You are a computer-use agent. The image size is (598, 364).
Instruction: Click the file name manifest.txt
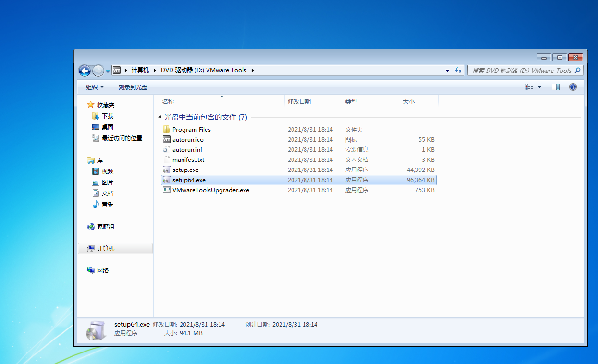(188, 159)
